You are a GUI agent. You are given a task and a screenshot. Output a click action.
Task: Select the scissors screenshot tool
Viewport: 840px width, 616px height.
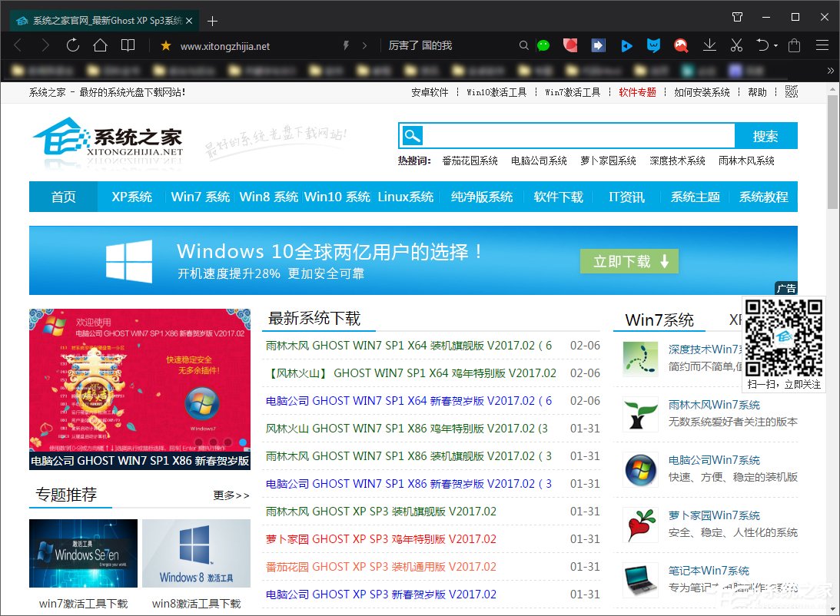point(735,45)
